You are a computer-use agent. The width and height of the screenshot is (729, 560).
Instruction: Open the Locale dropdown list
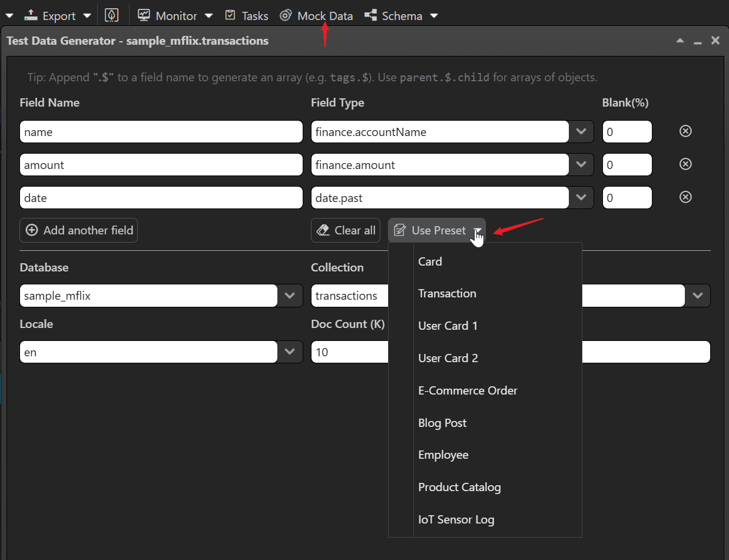coord(290,352)
